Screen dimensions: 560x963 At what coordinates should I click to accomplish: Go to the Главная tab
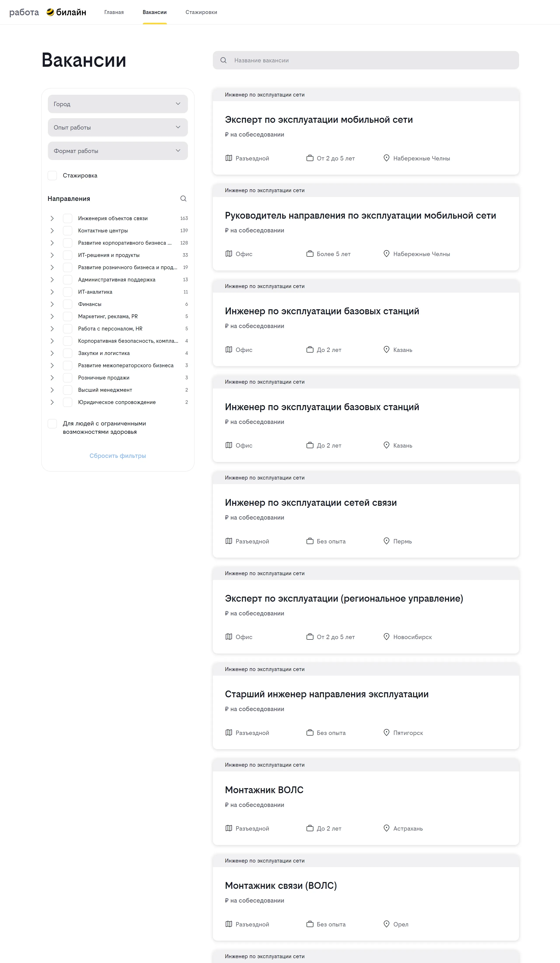point(114,12)
